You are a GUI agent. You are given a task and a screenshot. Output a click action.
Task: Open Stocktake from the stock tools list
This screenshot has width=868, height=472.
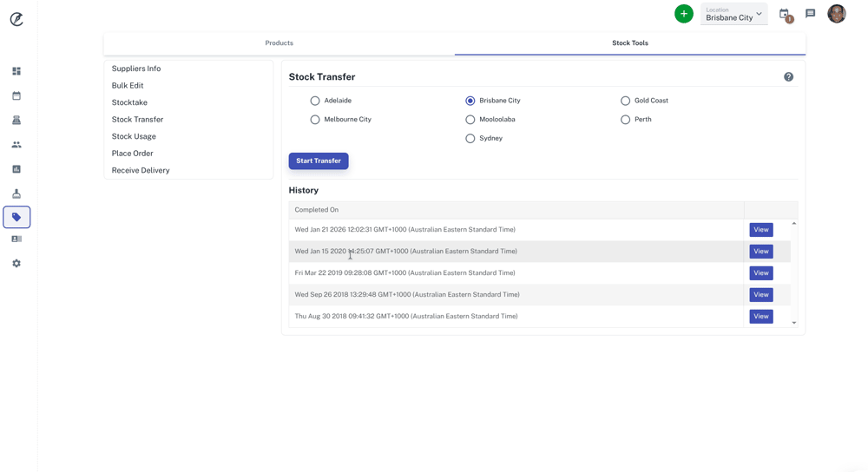click(x=129, y=102)
